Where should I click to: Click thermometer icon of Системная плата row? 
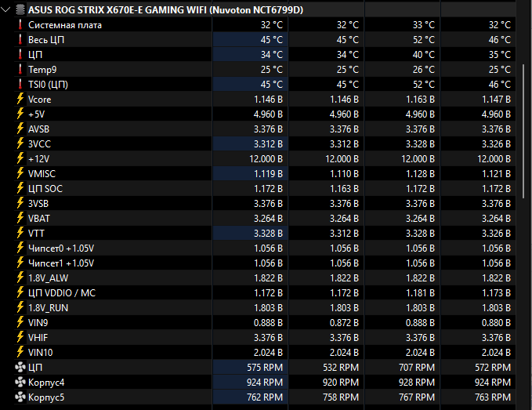pos(20,25)
